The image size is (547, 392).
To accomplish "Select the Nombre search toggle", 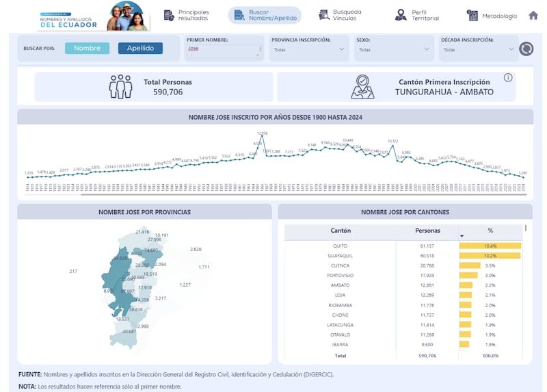I will 87,49.
